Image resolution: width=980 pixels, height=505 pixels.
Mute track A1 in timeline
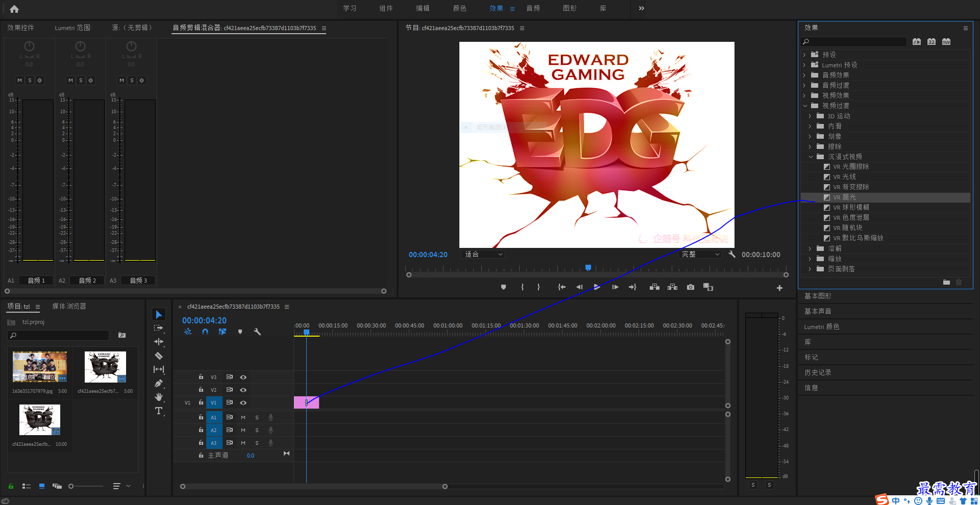tap(243, 417)
